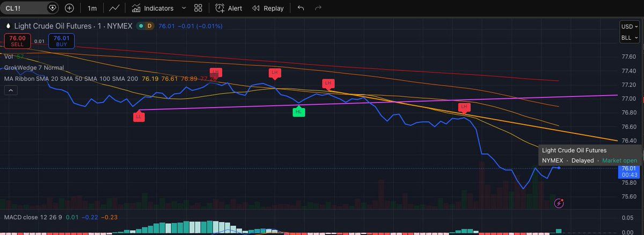Screen dimensions: 644x235
Task: Start bar Replay mode
Action: [x=267, y=8]
